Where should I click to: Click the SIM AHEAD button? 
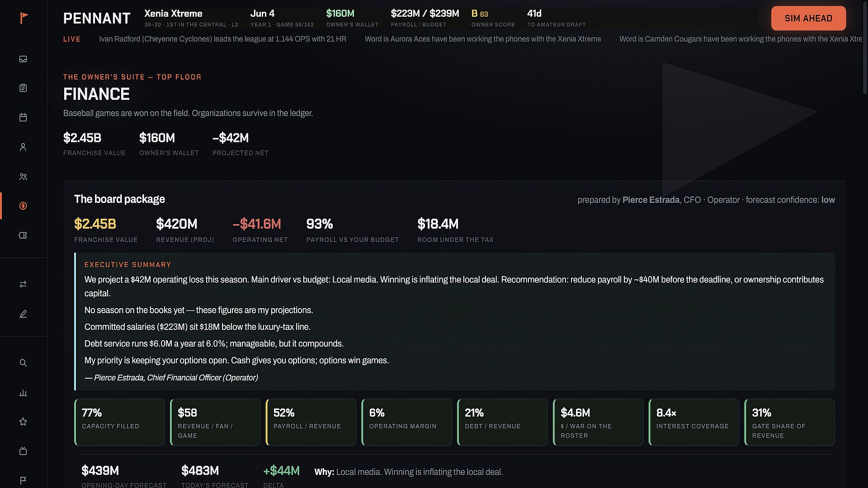(808, 18)
